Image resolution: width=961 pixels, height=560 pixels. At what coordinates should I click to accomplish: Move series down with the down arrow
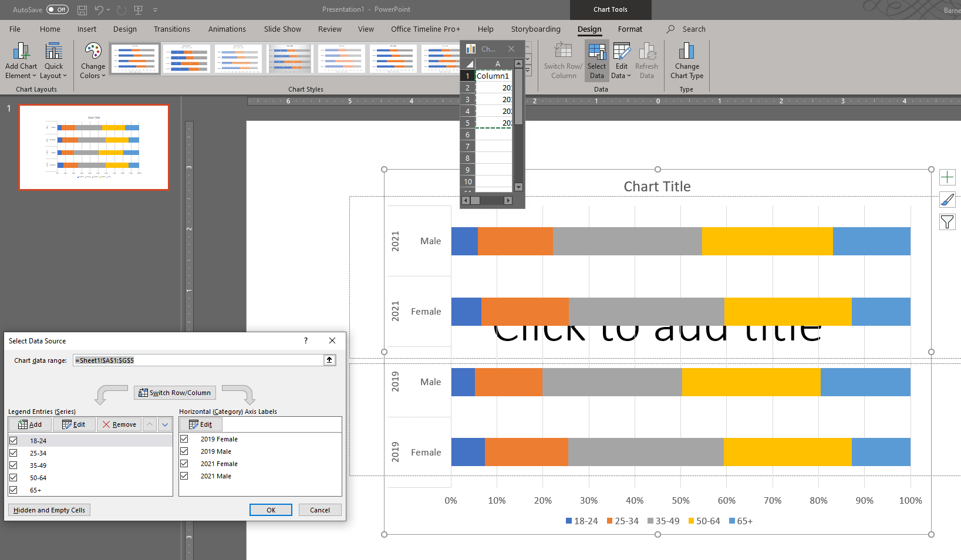tap(165, 424)
